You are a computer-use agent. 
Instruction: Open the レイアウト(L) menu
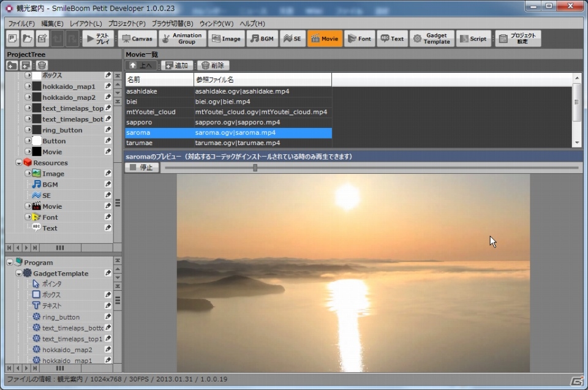click(x=86, y=23)
